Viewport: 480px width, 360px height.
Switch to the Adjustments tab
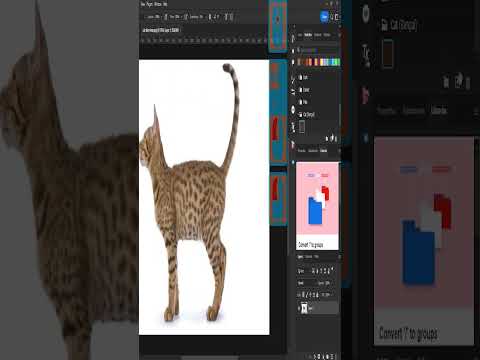[313, 151]
